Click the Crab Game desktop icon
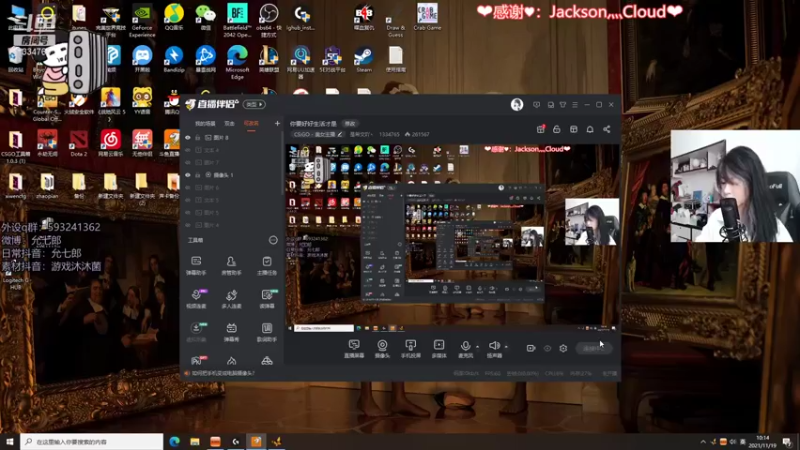 [x=427, y=17]
